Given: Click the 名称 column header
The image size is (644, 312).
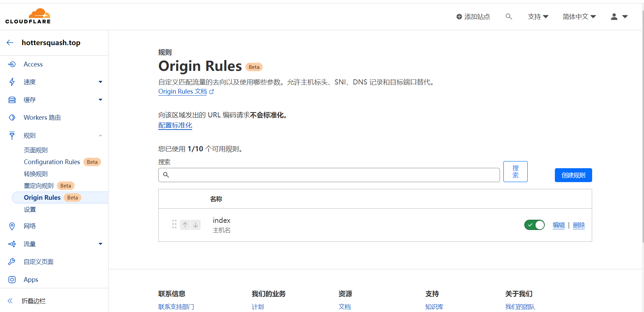Looking at the screenshot, I should click(x=216, y=199).
